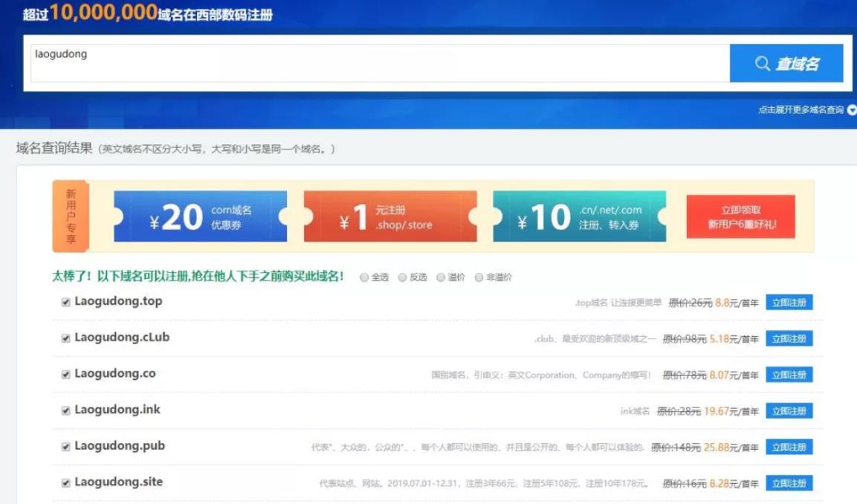Register Laogudong.top with 立即注册

[789, 302]
